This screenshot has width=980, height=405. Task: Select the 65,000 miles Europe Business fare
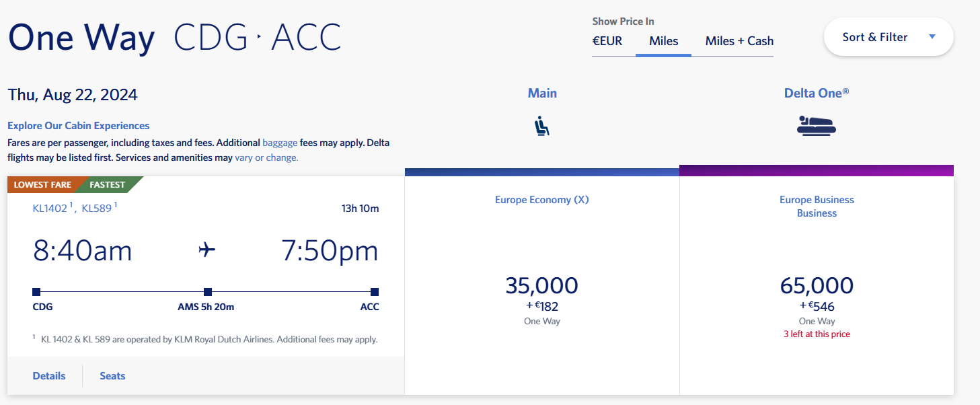tap(817, 286)
